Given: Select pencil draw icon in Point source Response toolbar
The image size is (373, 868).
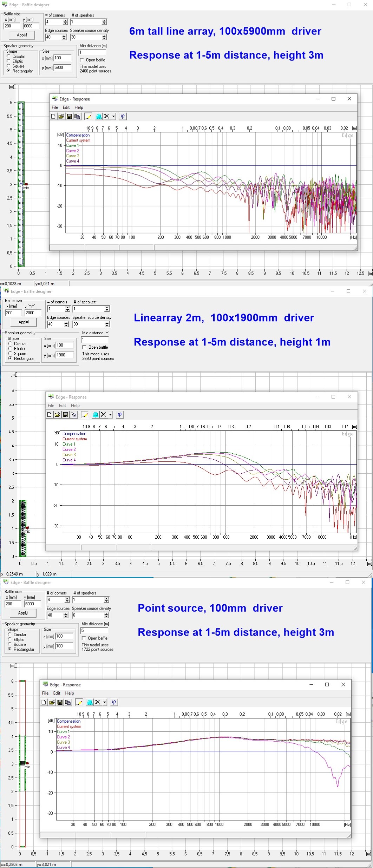Looking at the screenshot, I should click(x=79, y=702).
